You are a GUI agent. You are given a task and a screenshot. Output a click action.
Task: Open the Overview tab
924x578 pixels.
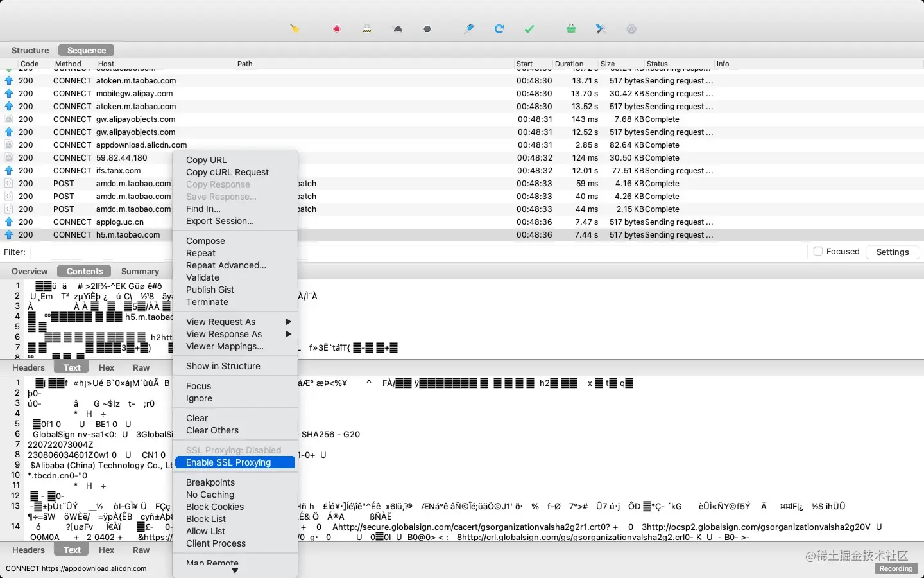(30, 272)
